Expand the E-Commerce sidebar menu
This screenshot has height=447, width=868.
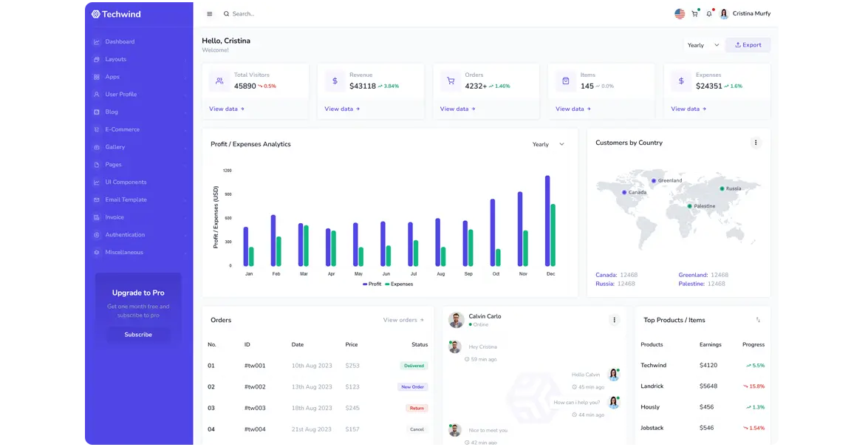(122, 129)
